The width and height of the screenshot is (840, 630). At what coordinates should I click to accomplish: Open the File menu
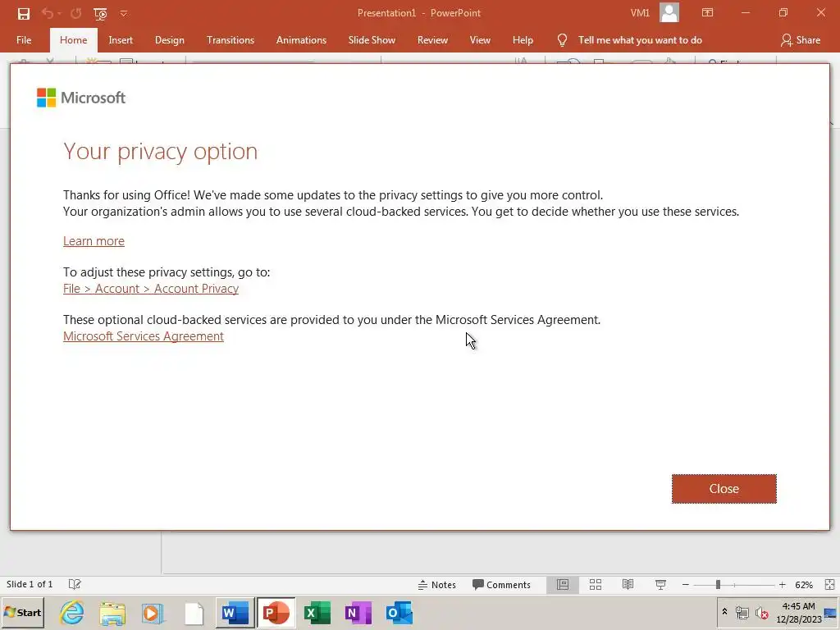pyautogui.click(x=24, y=40)
